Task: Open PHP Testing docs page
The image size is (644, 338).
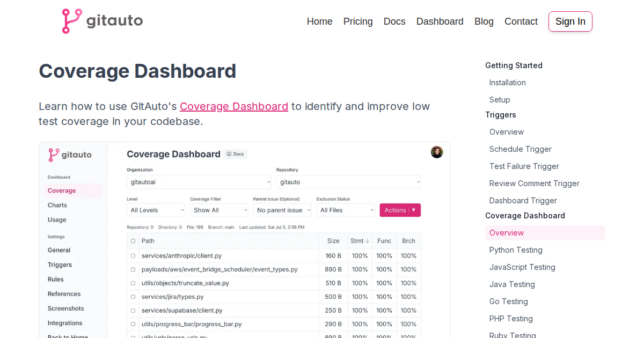Action: (511, 319)
